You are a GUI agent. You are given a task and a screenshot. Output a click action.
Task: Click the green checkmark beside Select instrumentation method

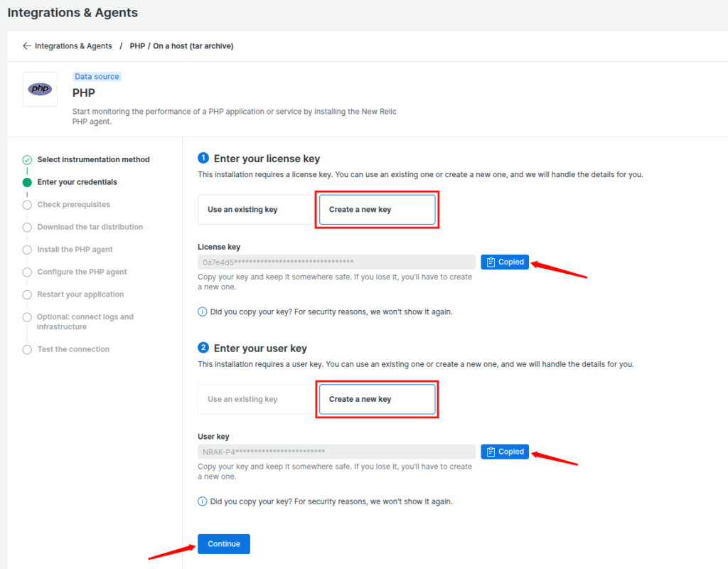pyautogui.click(x=26, y=159)
